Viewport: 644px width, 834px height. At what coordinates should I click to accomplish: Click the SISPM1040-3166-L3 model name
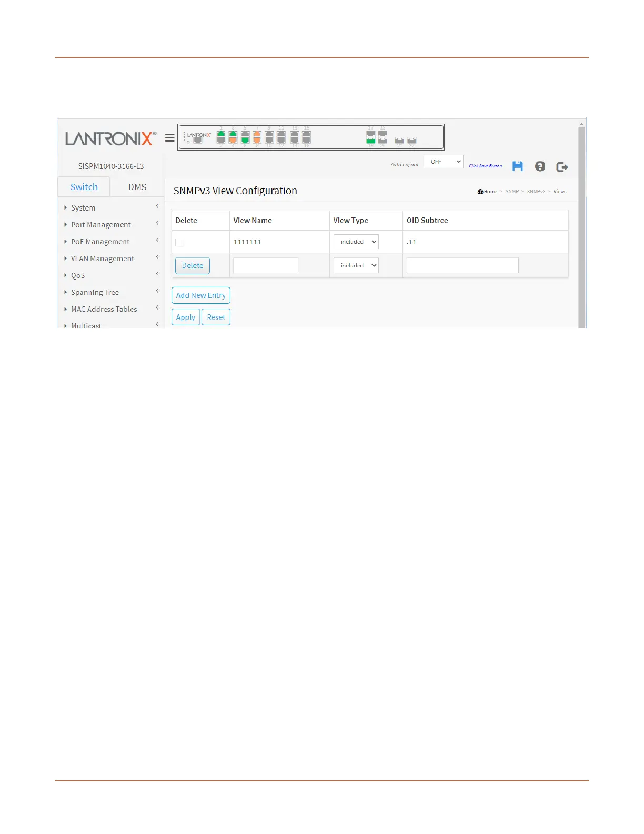111,166
